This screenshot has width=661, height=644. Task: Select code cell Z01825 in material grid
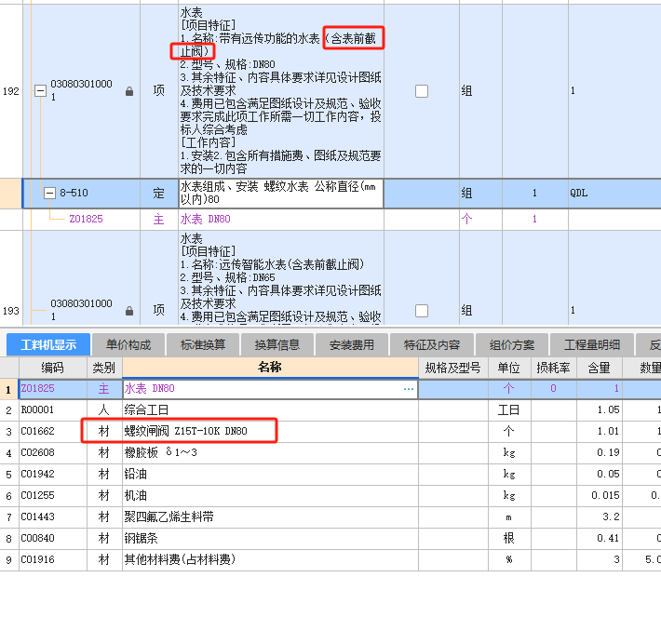[x=53, y=389]
